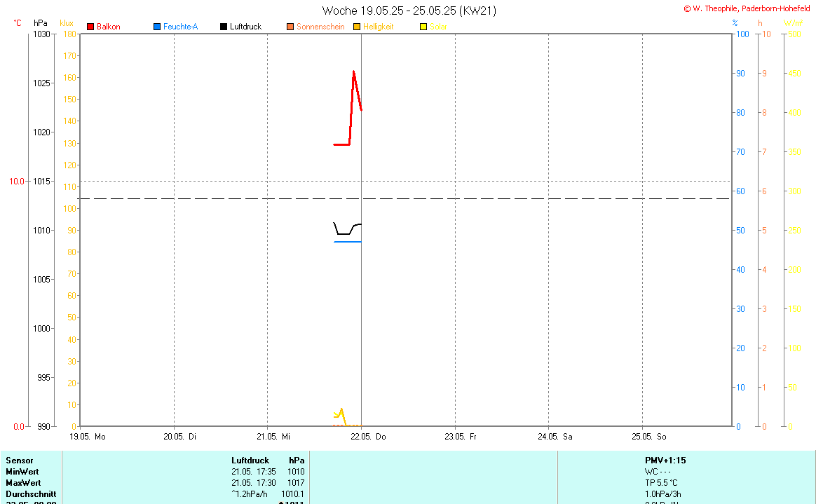
Task: Click the ^1.2hPa/h trend value
Action: tap(250, 494)
